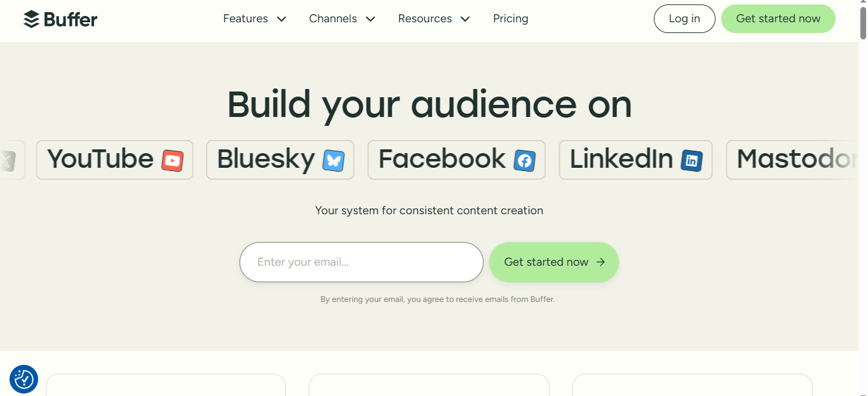Click the faded X channel icon
Viewport: 868px width, 396px height.
click(x=8, y=160)
